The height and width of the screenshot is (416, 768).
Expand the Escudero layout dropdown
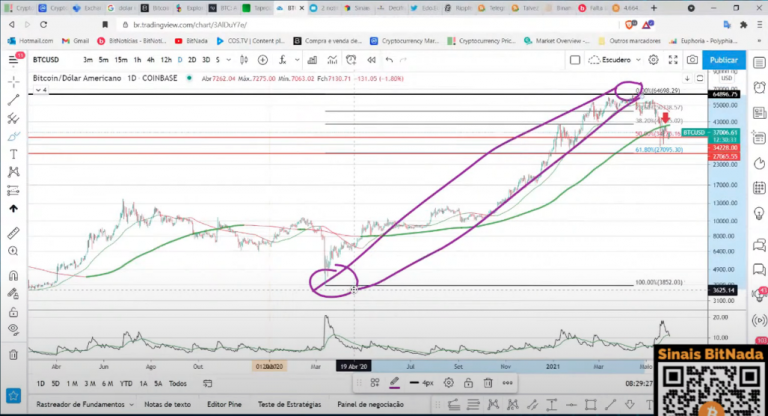click(638, 60)
